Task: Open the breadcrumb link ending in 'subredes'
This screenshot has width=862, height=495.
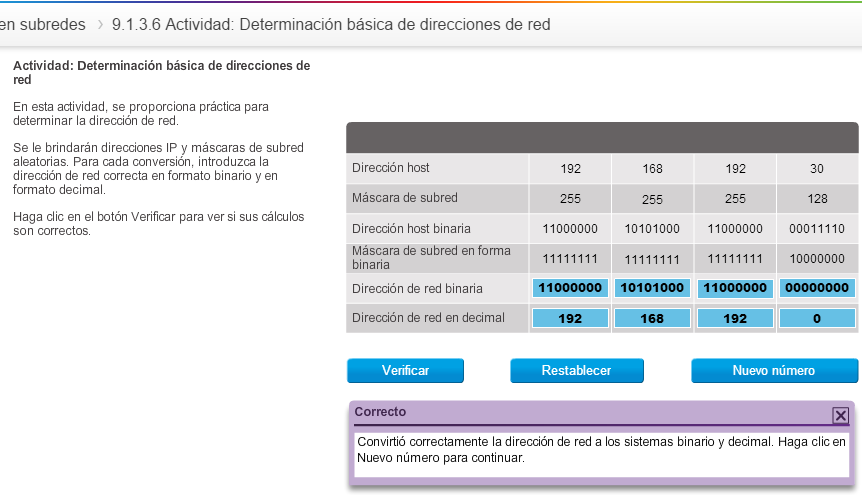Action: tap(43, 25)
